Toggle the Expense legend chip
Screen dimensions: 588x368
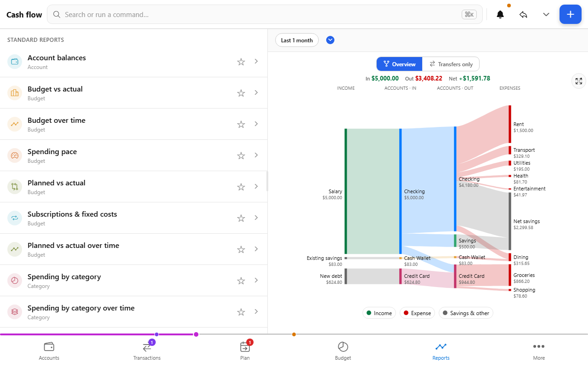coord(418,313)
